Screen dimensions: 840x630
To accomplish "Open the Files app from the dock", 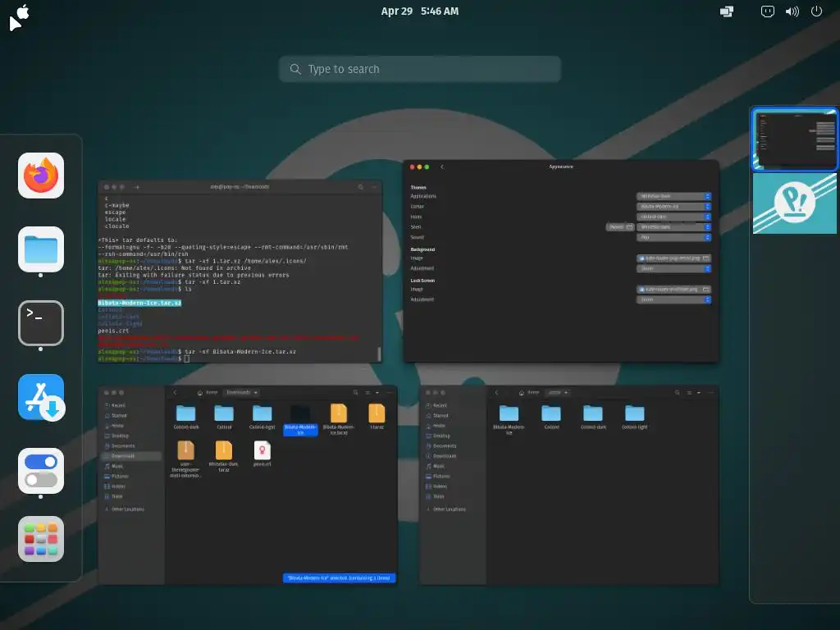I will 41,249.
